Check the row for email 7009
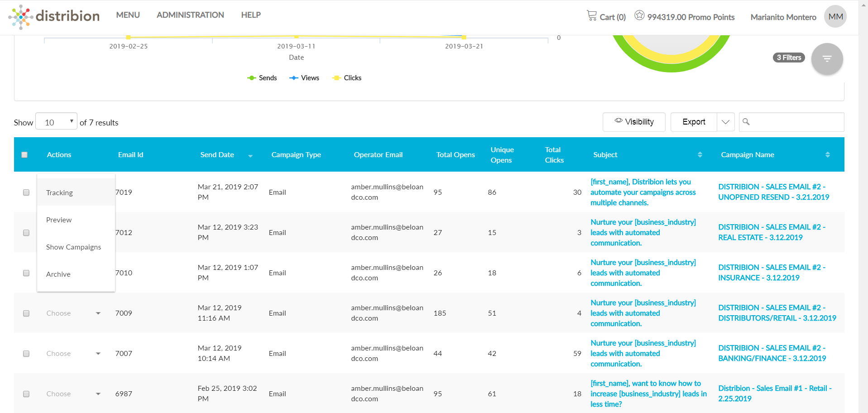This screenshot has height=413, width=868. coord(26,313)
